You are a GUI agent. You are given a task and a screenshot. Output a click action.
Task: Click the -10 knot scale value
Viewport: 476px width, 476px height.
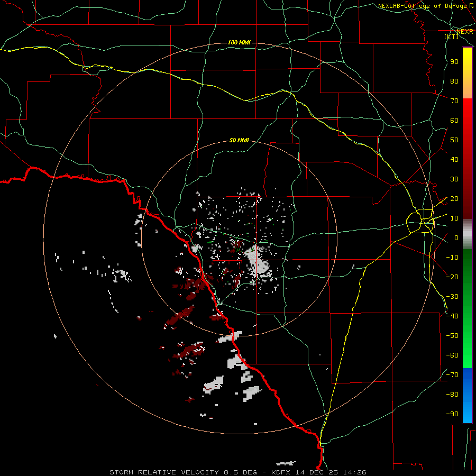452,258
